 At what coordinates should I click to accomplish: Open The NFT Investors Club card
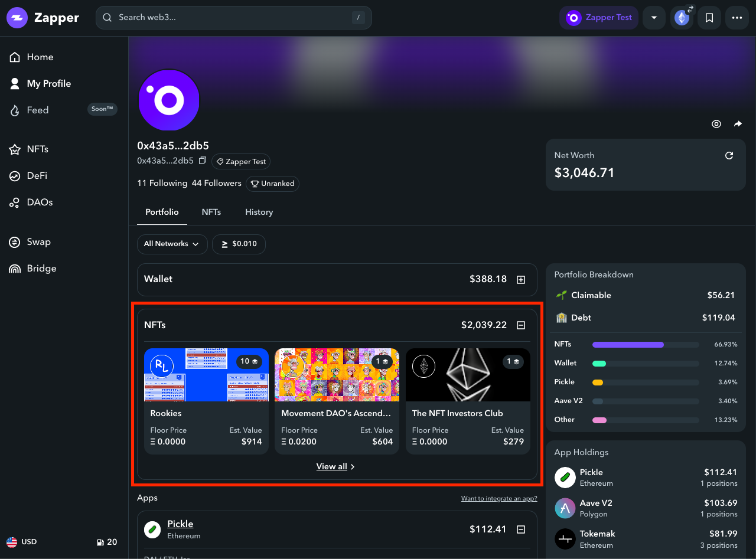tap(468, 401)
